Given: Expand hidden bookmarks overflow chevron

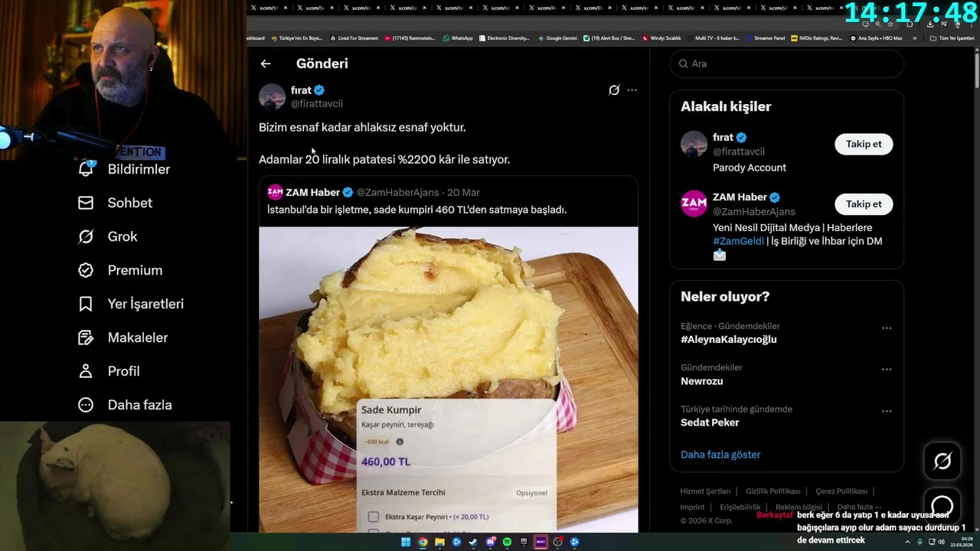Looking at the screenshot, I should tap(914, 38).
